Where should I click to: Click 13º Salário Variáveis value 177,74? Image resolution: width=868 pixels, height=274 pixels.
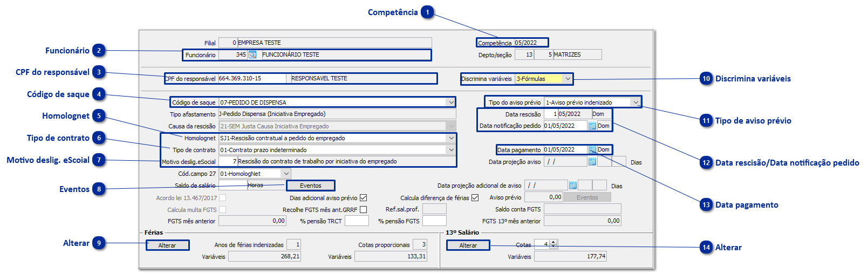point(570,256)
